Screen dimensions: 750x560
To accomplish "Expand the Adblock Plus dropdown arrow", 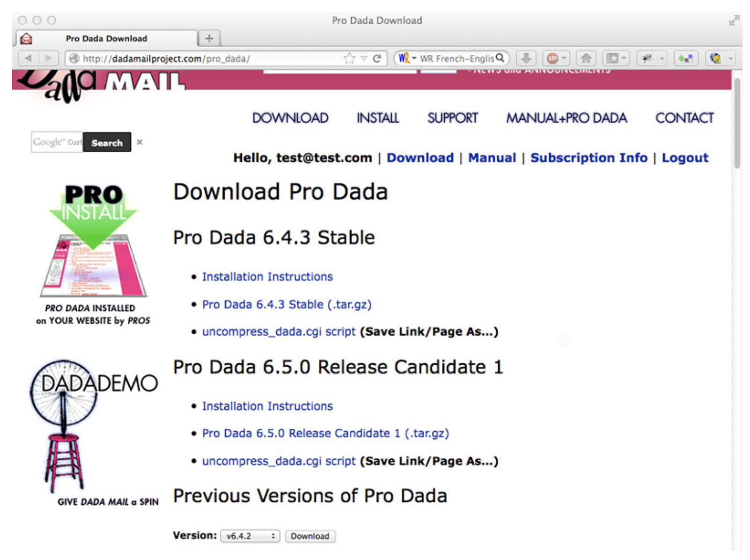I will [x=564, y=59].
